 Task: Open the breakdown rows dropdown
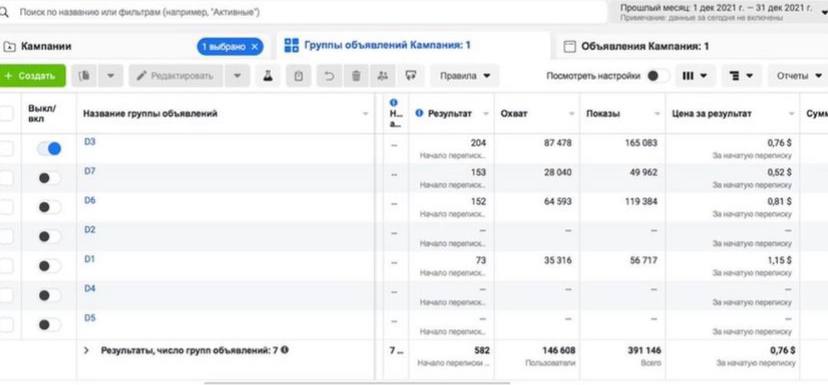click(x=742, y=76)
